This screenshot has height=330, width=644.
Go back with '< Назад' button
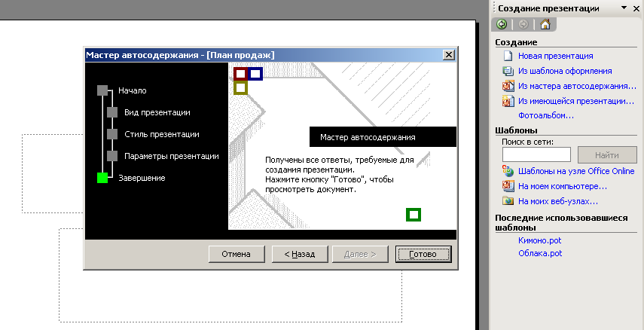click(x=300, y=254)
